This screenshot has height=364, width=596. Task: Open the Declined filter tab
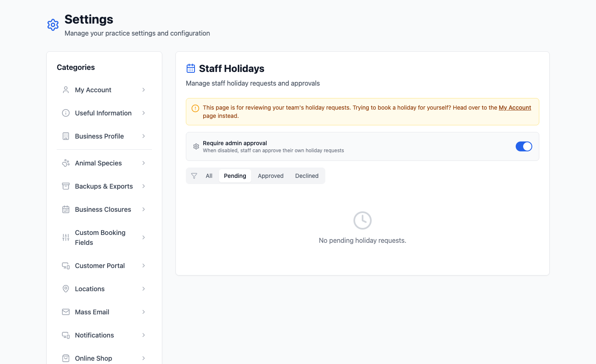tap(307, 176)
